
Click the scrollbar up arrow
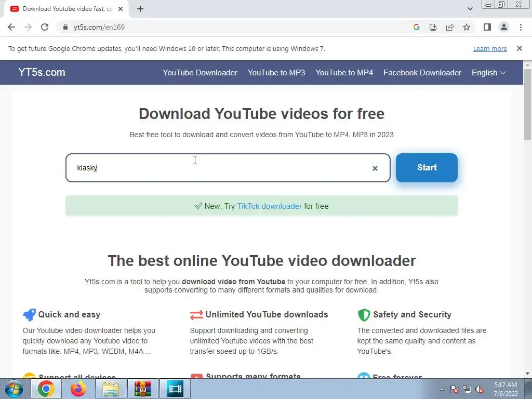[x=527, y=65]
